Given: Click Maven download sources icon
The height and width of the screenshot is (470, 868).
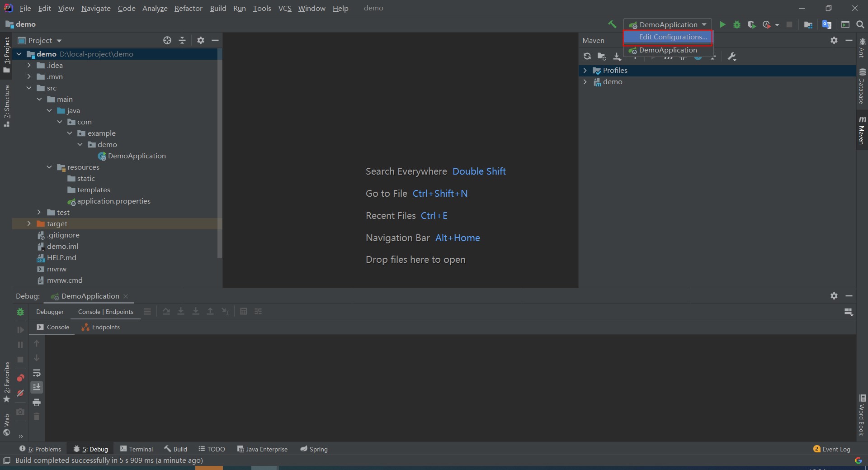Looking at the screenshot, I should tap(617, 56).
